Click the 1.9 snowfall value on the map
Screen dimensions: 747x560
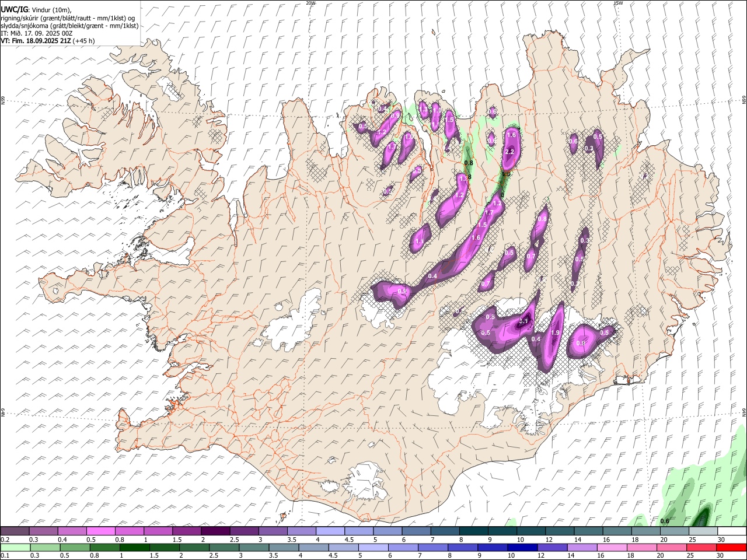556,332
